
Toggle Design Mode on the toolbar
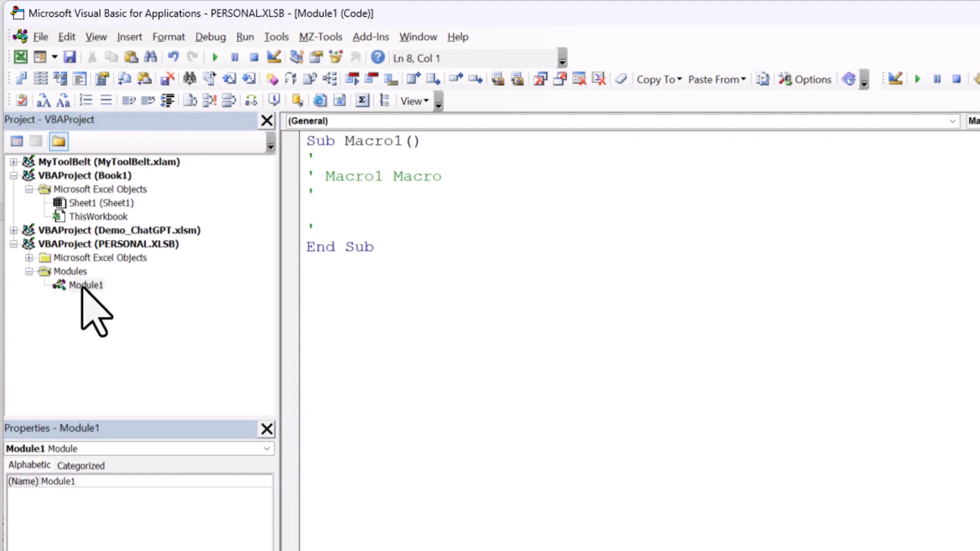point(274,57)
